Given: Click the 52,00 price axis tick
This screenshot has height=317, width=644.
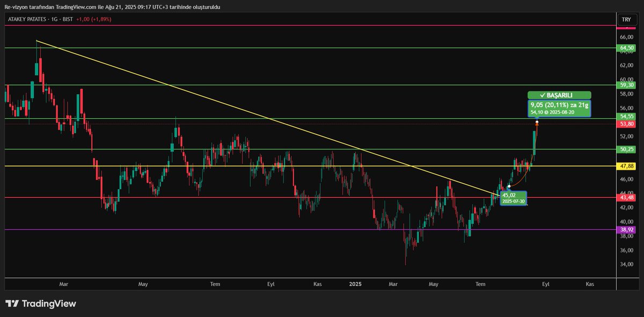Looking at the screenshot, I should (626, 136).
